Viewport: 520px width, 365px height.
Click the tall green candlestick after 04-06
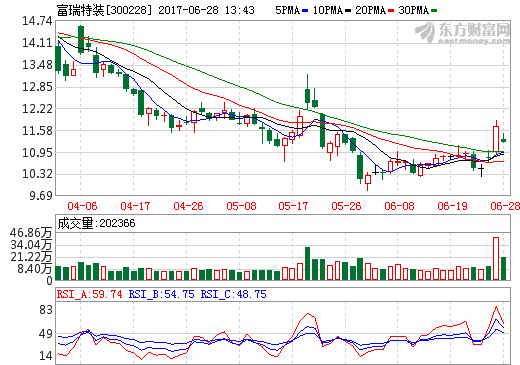[81, 39]
